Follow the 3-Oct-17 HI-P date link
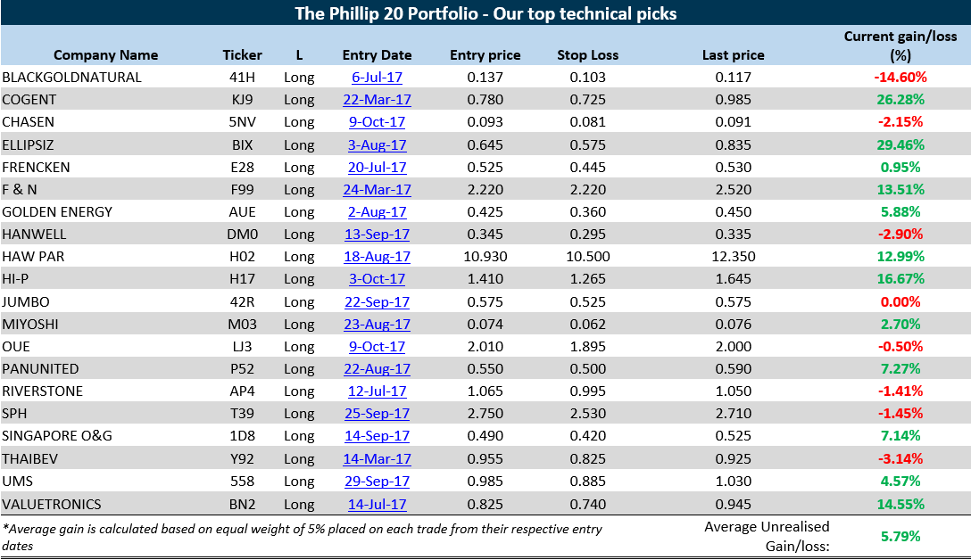This screenshot has height=560, width=971. (377, 278)
